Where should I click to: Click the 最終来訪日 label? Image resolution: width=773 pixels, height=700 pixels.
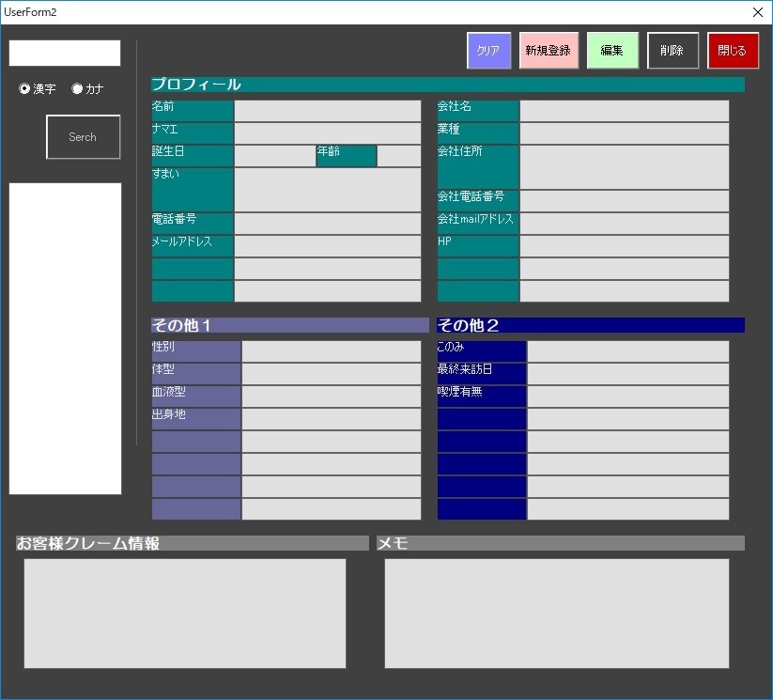point(482,374)
